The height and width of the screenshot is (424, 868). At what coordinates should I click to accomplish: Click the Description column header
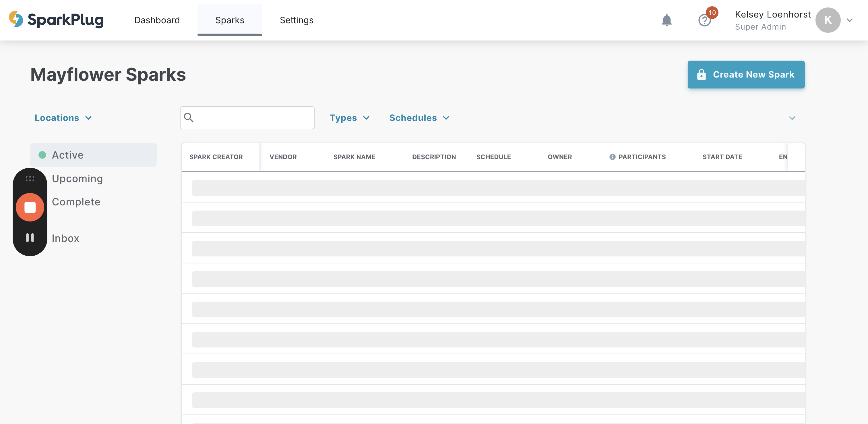click(x=434, y=157)
